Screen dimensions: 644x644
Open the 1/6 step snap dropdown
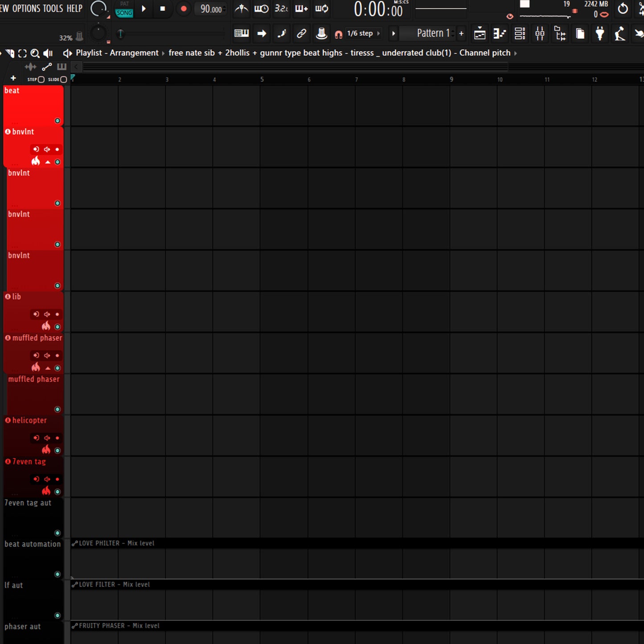tap(363, 33)
